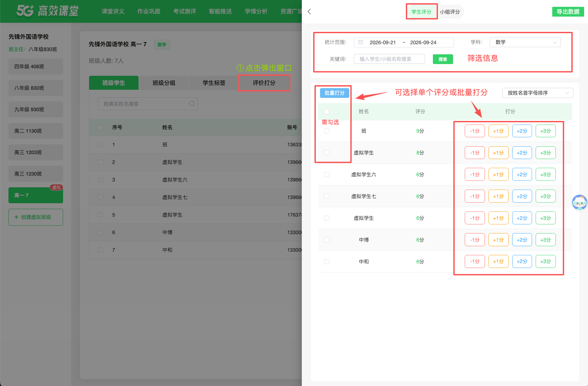Click the 导出数据 export button
The image size is (588, 386).
[568, 12]
